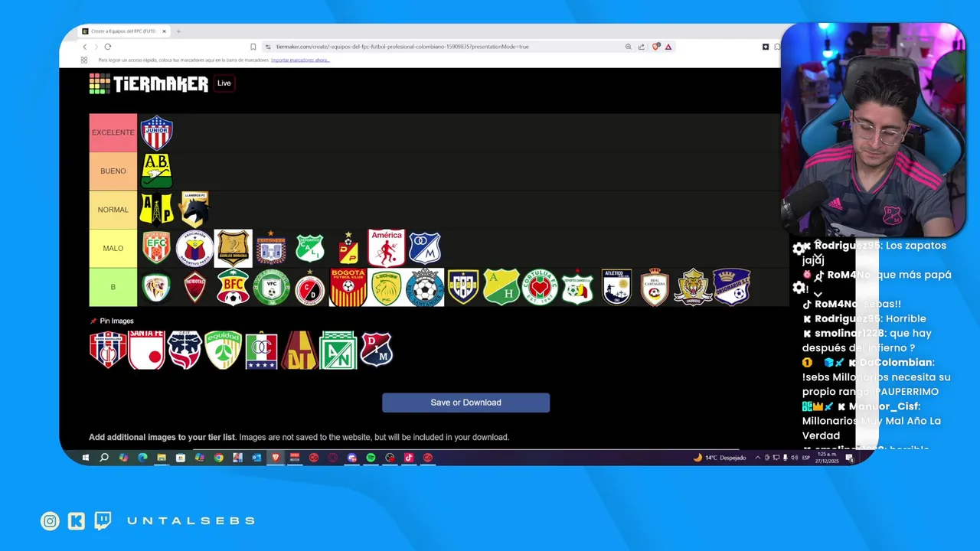Open Brave browser from the taskbar
Viewport: 980px width, 551px height.
coord(276,458)
